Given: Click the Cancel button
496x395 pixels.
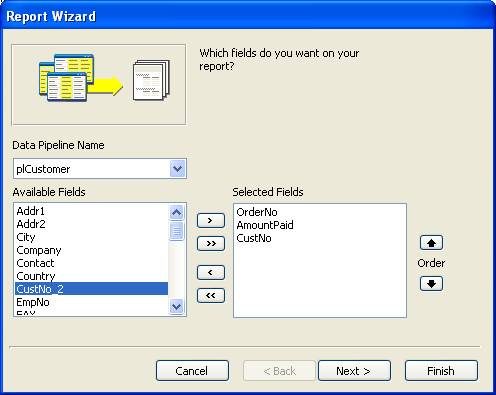Looking at the screenshot, I should tap(192, 371).
